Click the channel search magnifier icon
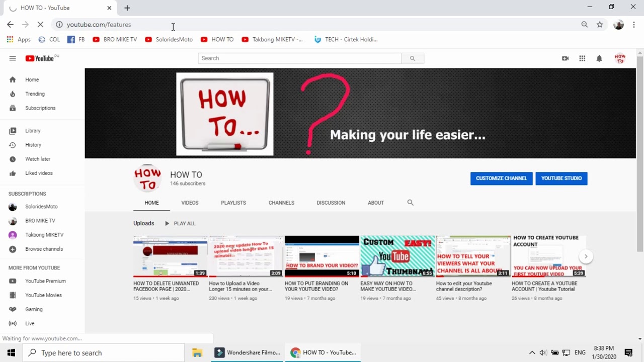 (410, 203)
